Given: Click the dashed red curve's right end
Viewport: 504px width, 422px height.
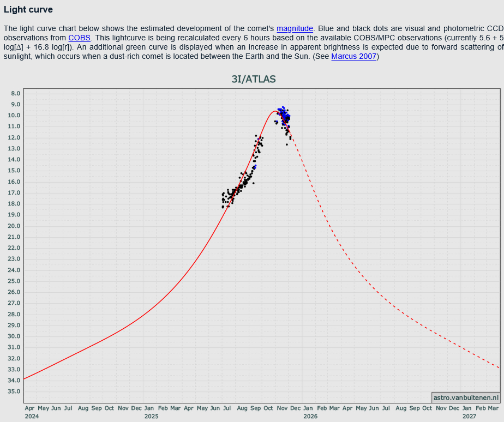Looking at the screenshot, I should pos(499,367).
